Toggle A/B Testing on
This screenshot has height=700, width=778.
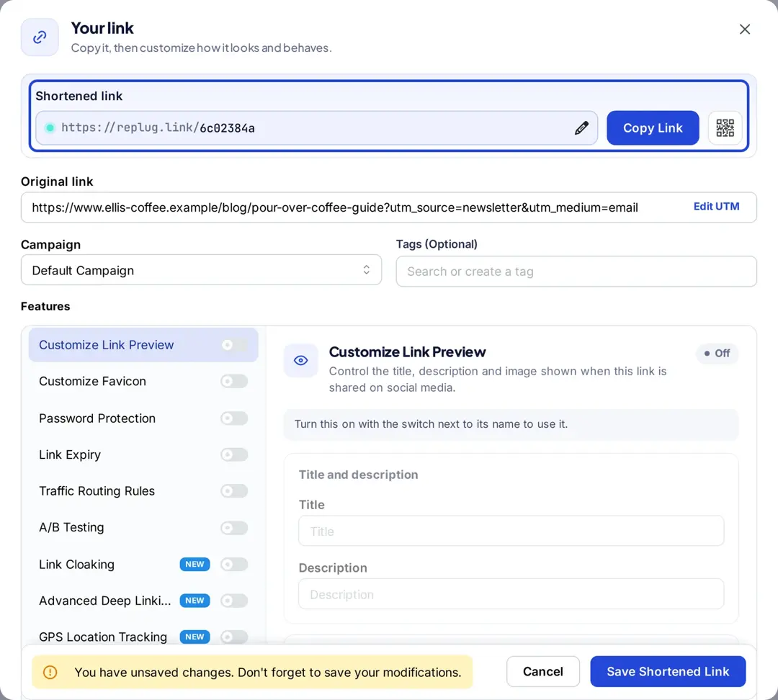234,528
